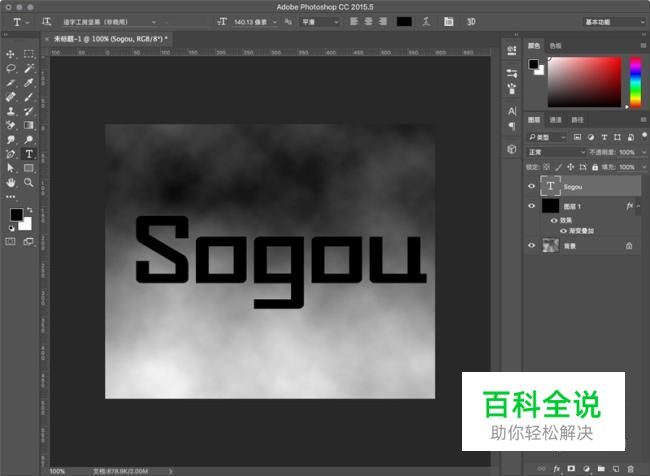Image resolution: width=650 pixels, height=476 pixels.
Task: Click the text color swatch in options bar
Action: click(404, 22)
